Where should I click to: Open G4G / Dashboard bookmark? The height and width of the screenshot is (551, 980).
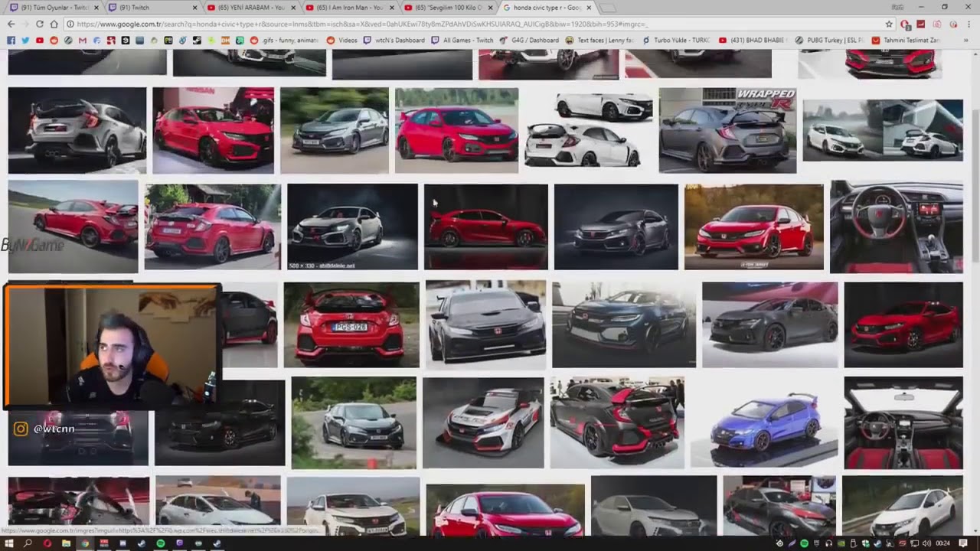531,40
